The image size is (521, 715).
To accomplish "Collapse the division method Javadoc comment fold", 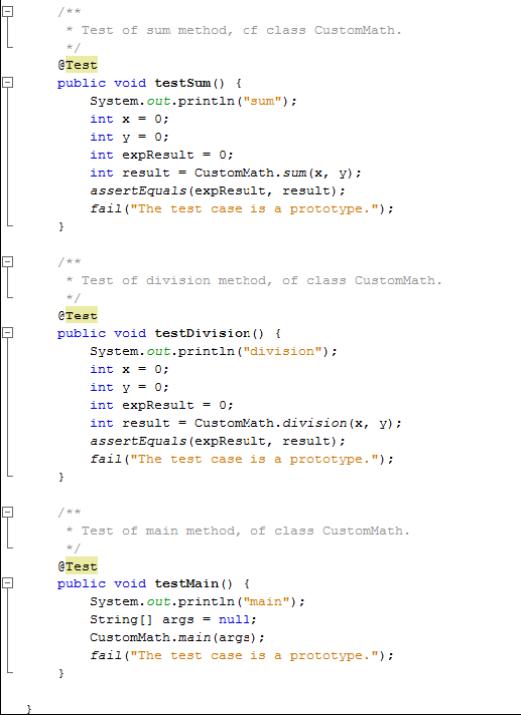I will pyautogui.click(x=8, y=261).
